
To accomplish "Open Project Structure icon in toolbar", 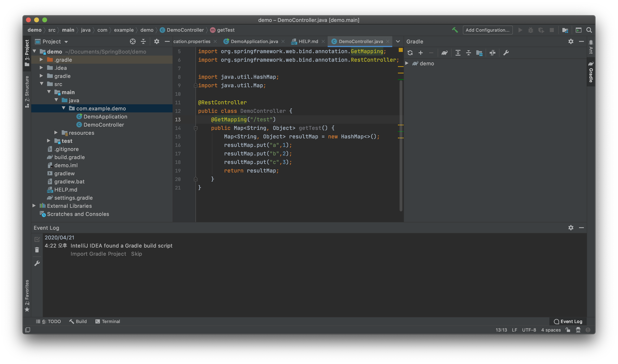I will coord(565,30).
